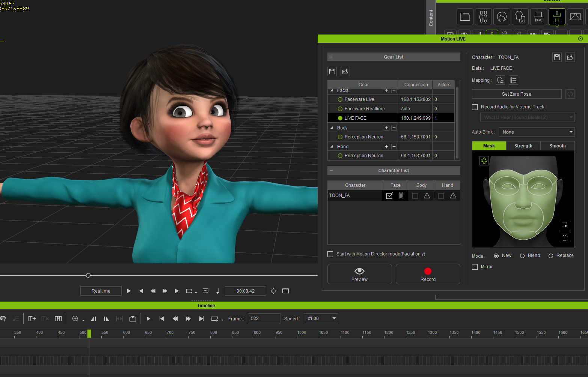Image resolution: width=588 pixels, height=377 pixels.
Task: Enable Record Audio for Viseme Track
Action: pyautogui.click(x=475, y=107)
